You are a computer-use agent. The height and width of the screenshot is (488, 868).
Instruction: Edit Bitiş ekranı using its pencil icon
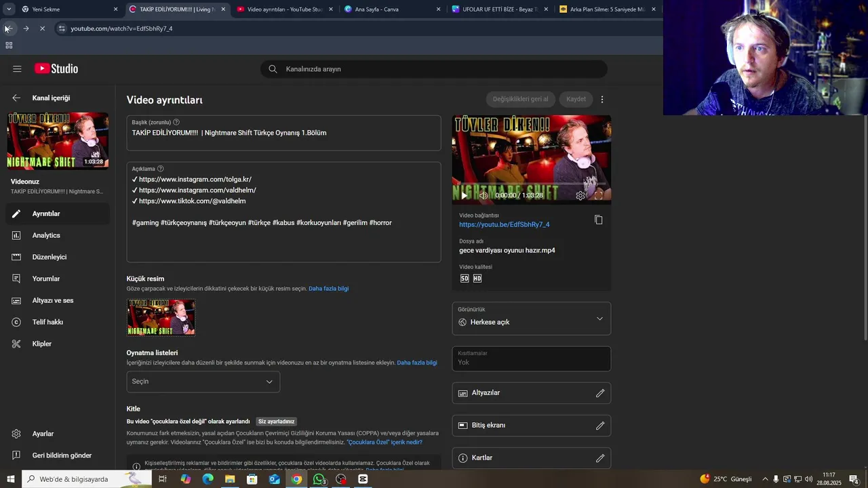(x=599, y=426)
